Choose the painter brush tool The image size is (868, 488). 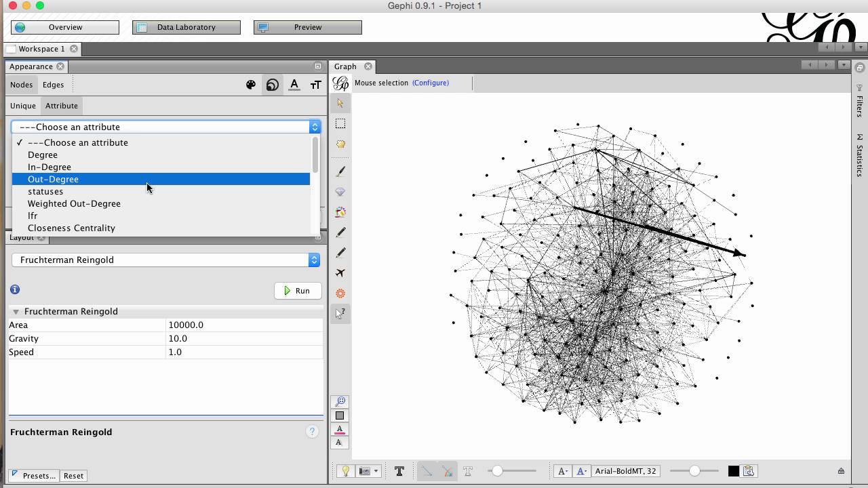[x=340, y=171]
